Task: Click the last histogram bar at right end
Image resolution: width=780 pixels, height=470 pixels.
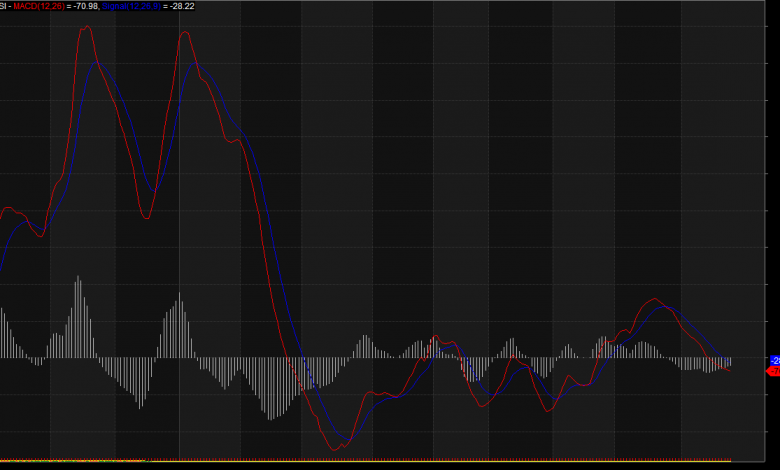Action: tap(730, 362)
